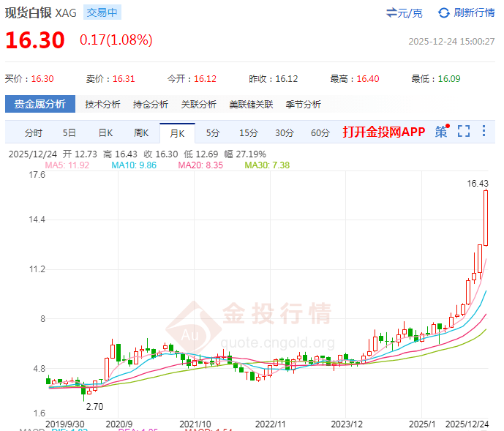Click the 元/克 unit swap arrows icon
Image resolution: width=504 pixels, height=431 pixels.
(x=391, y=12)
